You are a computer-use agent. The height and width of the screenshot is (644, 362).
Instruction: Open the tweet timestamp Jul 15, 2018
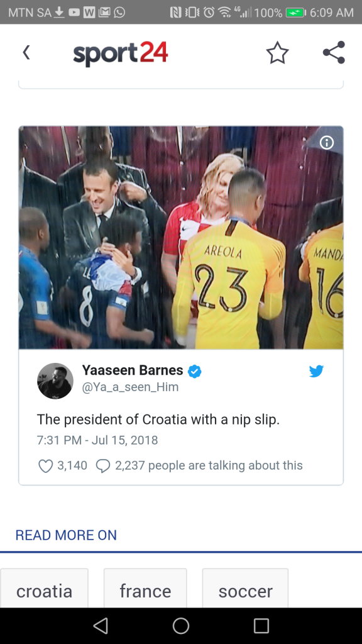point(97,440)
